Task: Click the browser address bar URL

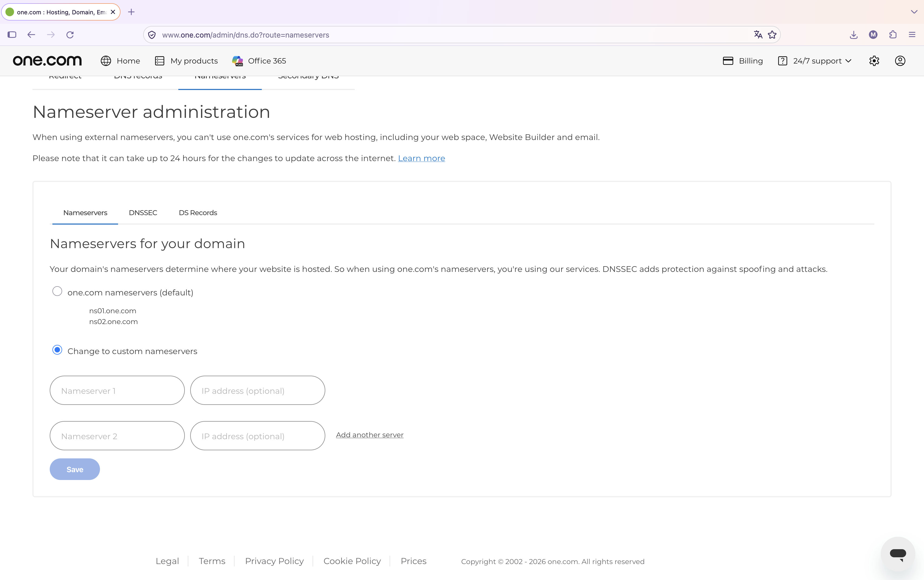Action: tap(245, 35)
